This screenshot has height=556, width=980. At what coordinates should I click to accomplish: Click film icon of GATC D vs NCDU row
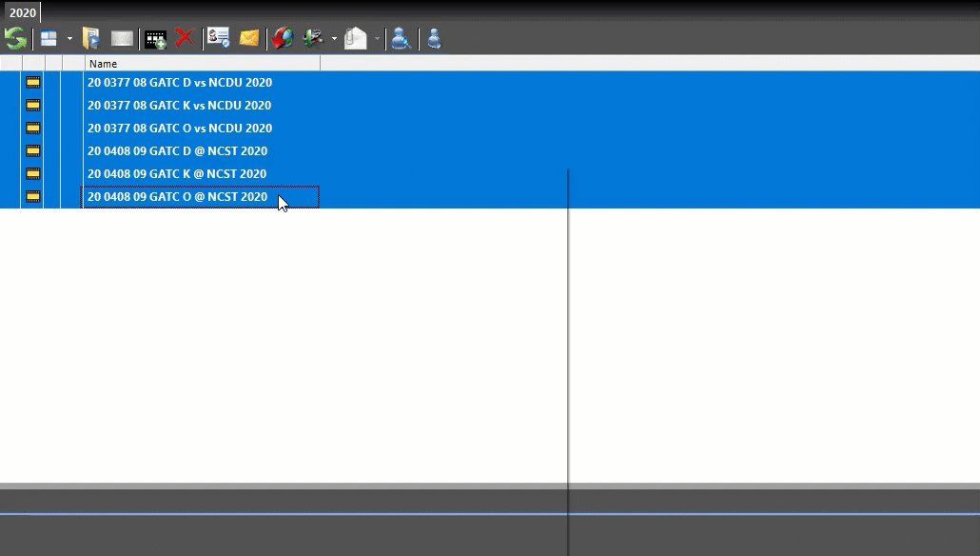coord(32,83)
